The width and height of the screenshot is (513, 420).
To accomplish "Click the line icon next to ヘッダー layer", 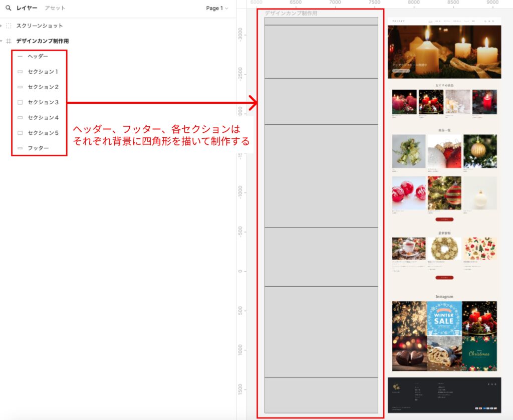I will tap(20, 57).
